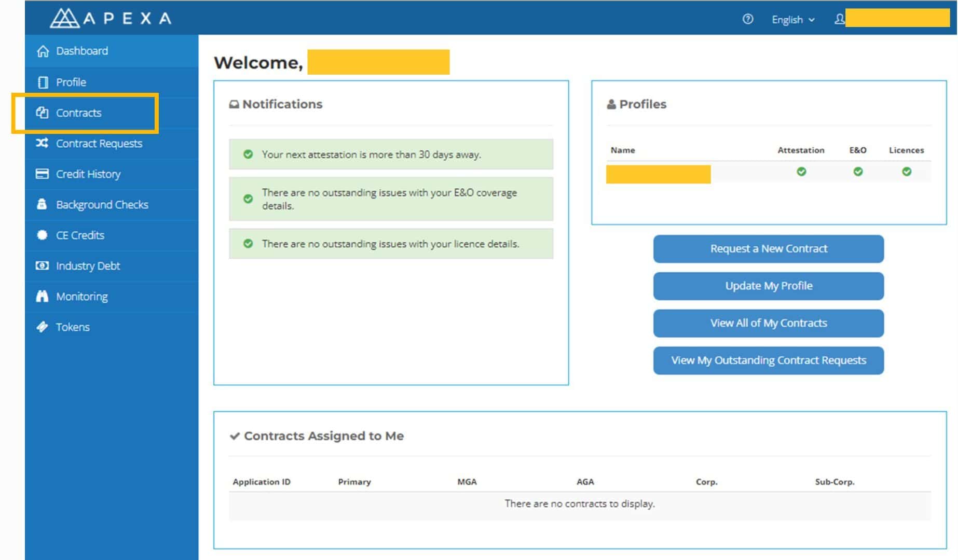
Task: Open Contracts in the sidebar
Action: 78,113
